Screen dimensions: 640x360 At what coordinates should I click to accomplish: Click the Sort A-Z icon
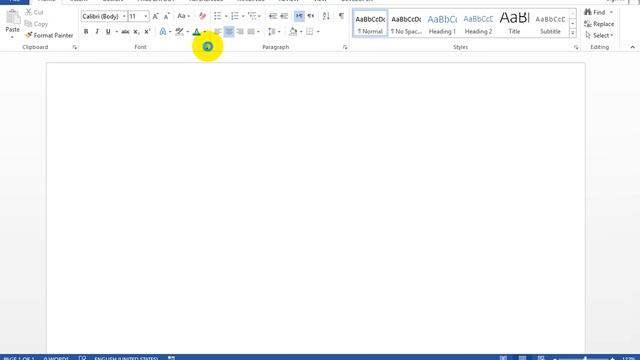pos(326,16)
